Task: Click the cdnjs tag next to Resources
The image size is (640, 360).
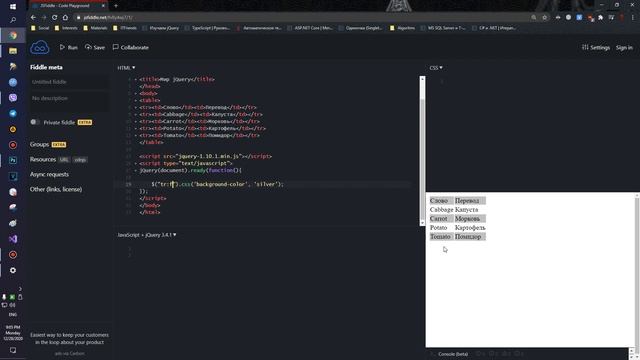Action: pyautogui.click(x=80, y=160)
